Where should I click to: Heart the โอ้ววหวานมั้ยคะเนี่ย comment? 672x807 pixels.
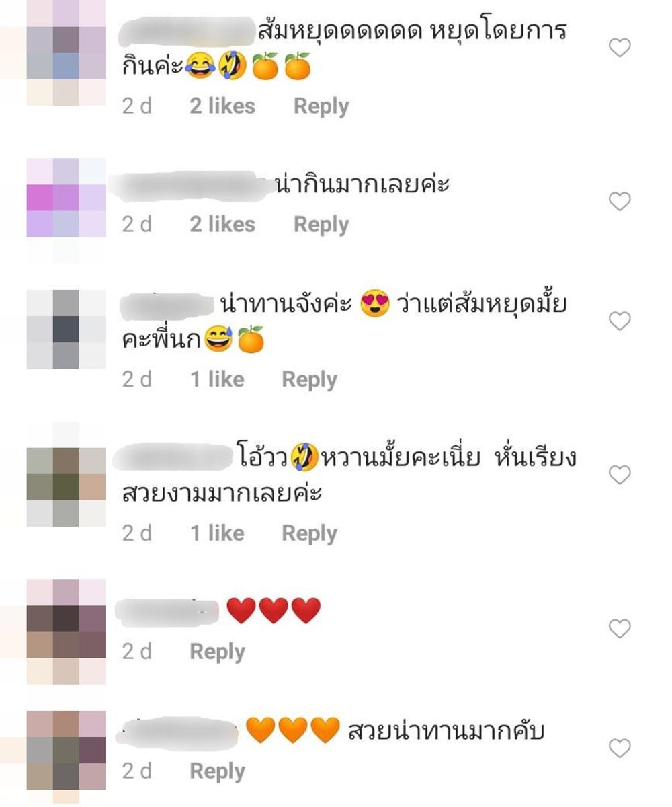(619, 475)
